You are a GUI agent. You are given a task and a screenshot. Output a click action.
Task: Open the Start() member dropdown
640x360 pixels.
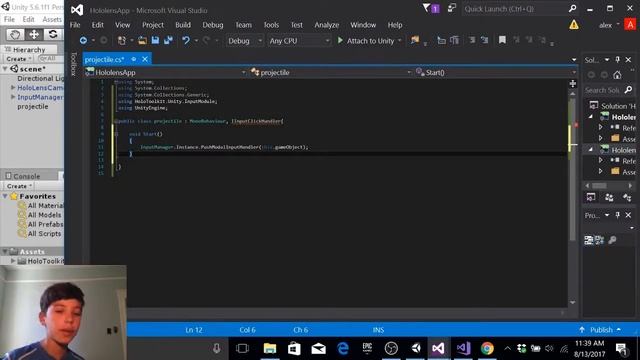tap(496, 73)
